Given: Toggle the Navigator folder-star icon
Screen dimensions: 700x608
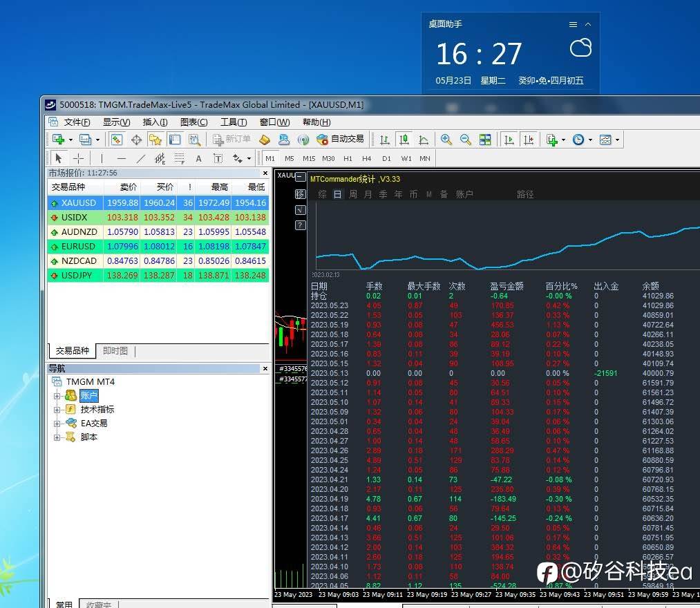Looking at the screenshot, I should pyautogui.click(x=155, y=140).
